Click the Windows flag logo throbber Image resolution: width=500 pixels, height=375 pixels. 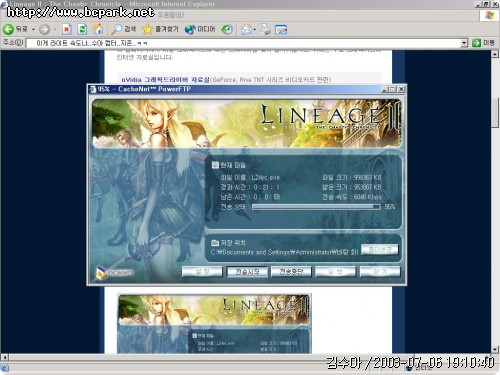pyautogui.click(x=489, y=15)
